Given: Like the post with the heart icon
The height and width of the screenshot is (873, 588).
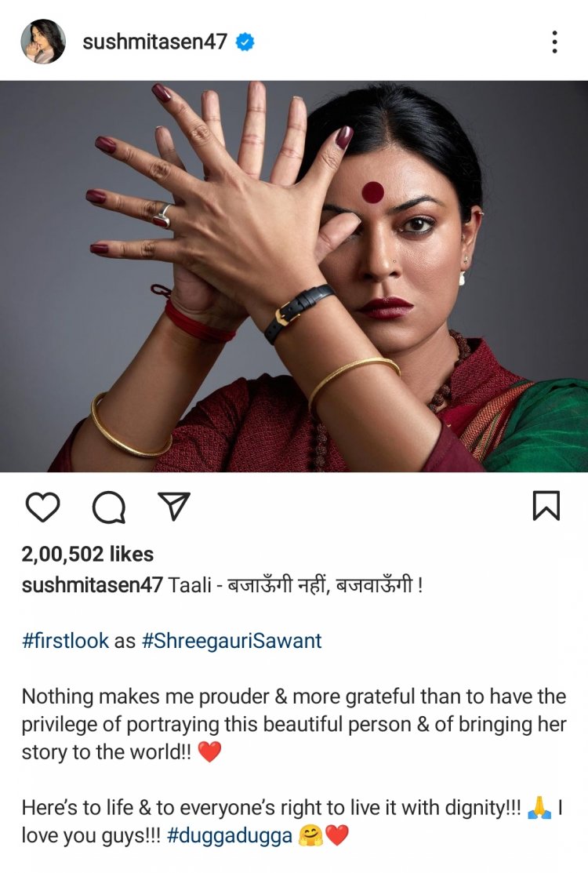Looking at the screenshot, I should pyautogui.click(x=43, y=507).
